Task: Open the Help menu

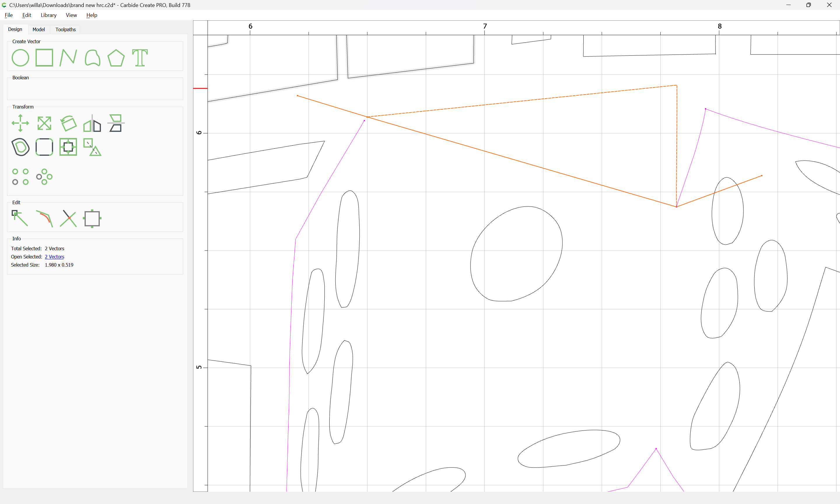Action: tap(92, 15)
